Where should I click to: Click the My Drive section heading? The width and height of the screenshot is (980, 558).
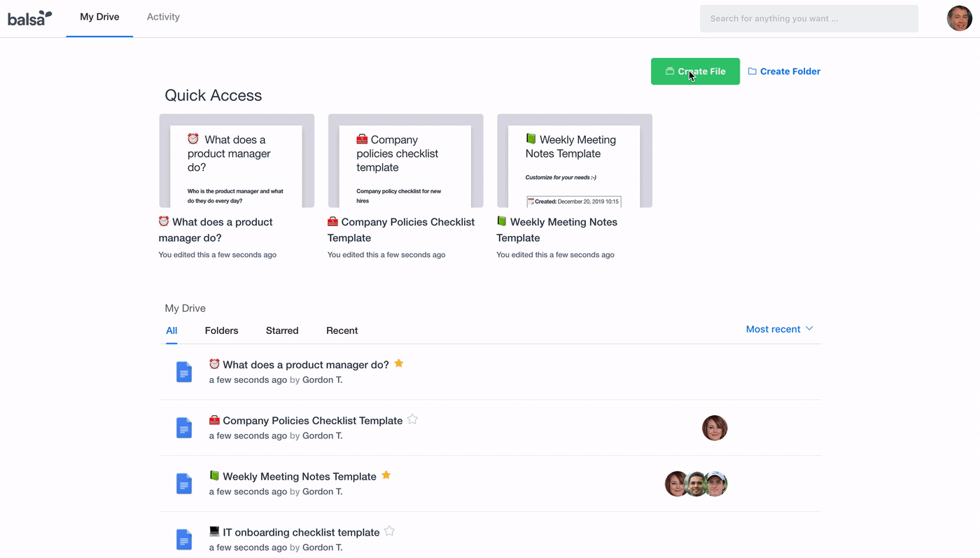click(185, 308)
